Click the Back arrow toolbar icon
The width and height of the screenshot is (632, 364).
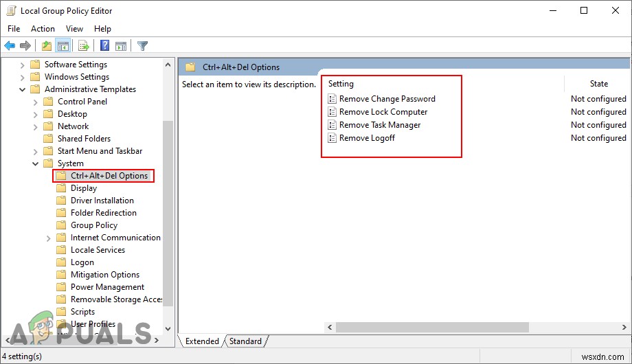[x=10, y=45]
